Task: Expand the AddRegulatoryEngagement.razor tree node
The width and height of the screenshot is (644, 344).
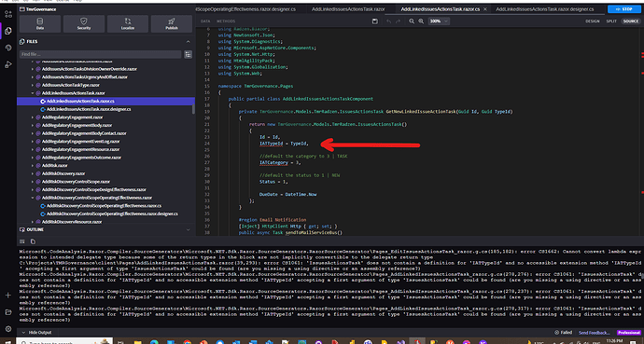Action: [x=33, y=117]
